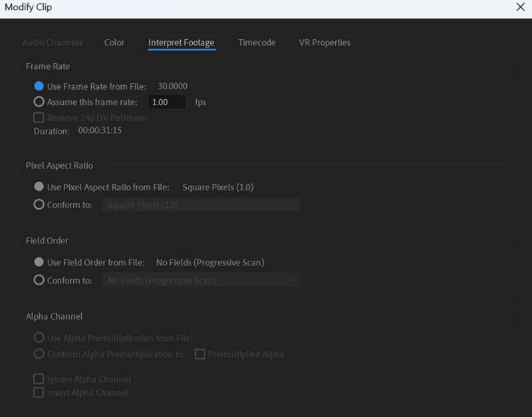The width and height of the screenshot is (532, 417).
Task: Select Use Frame Rate from File option
Action: tap(39, 86)
